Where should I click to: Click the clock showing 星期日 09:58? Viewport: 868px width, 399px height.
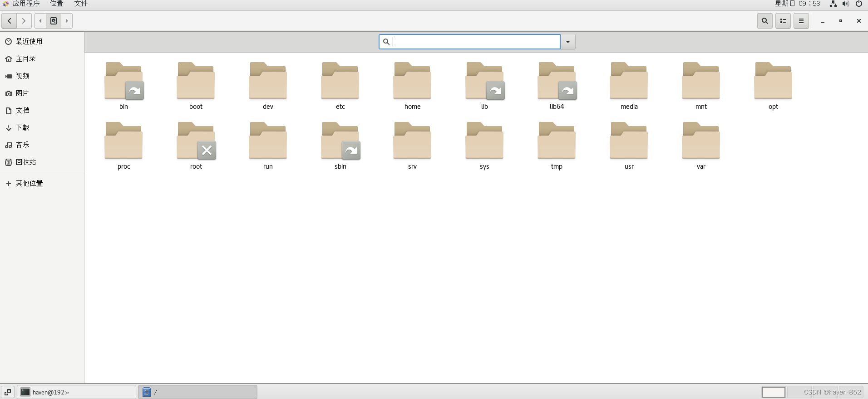(798, 4)
